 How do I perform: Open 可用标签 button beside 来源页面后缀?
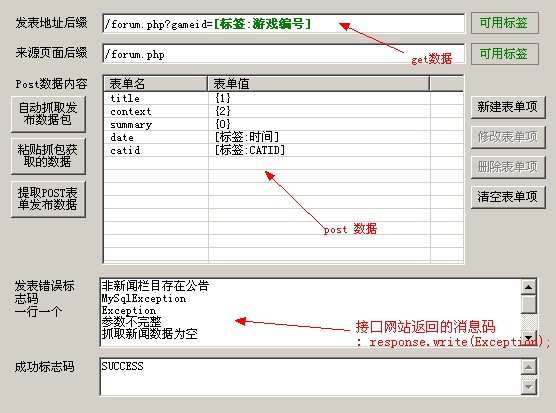(505, 54)
